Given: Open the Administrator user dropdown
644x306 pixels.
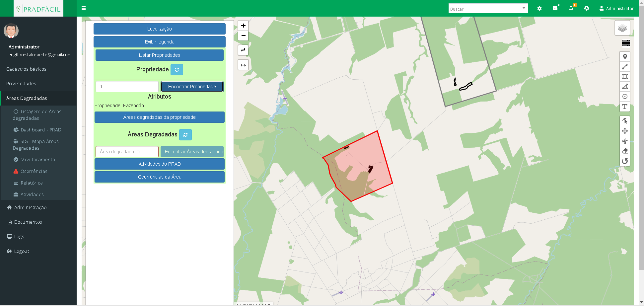Looking at the screenshot, I should 616,8.
